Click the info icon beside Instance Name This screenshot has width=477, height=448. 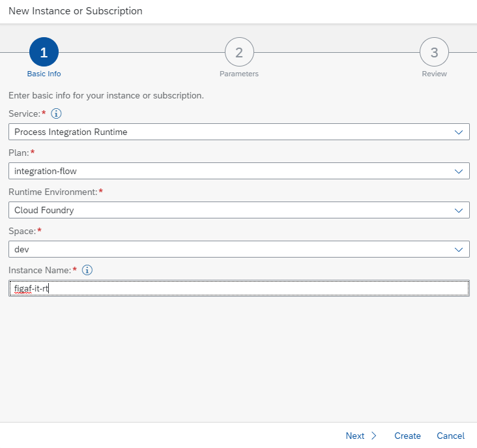[x=87, y=270]
